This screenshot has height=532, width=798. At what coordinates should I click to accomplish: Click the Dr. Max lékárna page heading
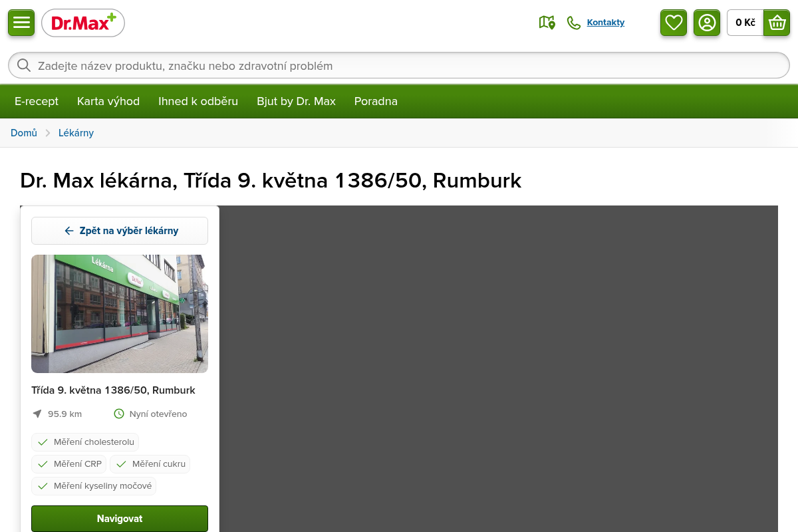(x=271, y=181)
